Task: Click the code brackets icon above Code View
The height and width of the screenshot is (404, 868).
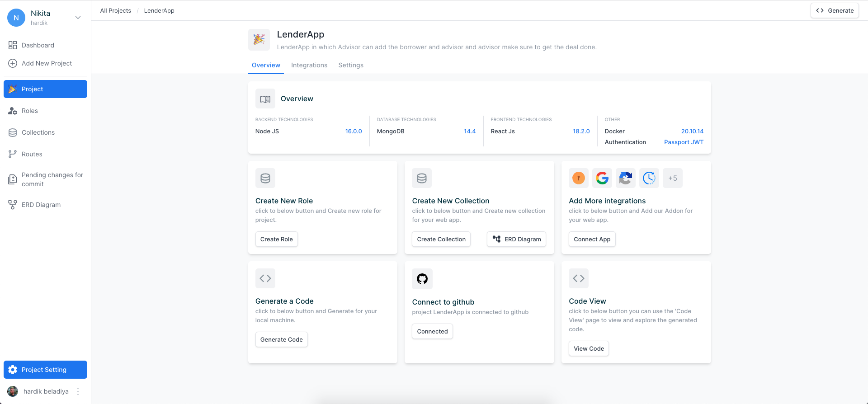Action: click(x=579, y=278)
